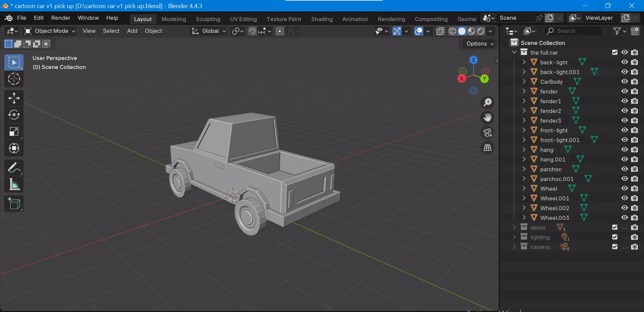
Task: Open the Object Mode dropdown
Action: tap(50, 31)
